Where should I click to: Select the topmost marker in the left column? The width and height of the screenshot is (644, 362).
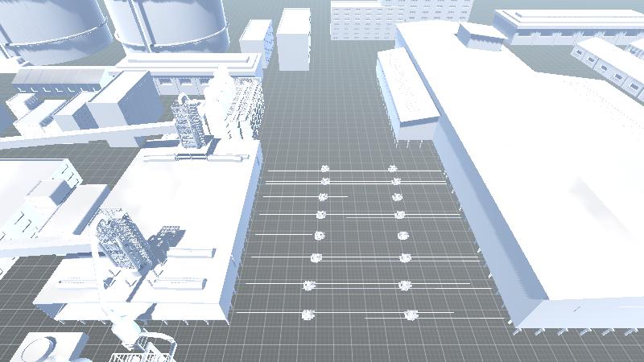(x=325, y=168)
